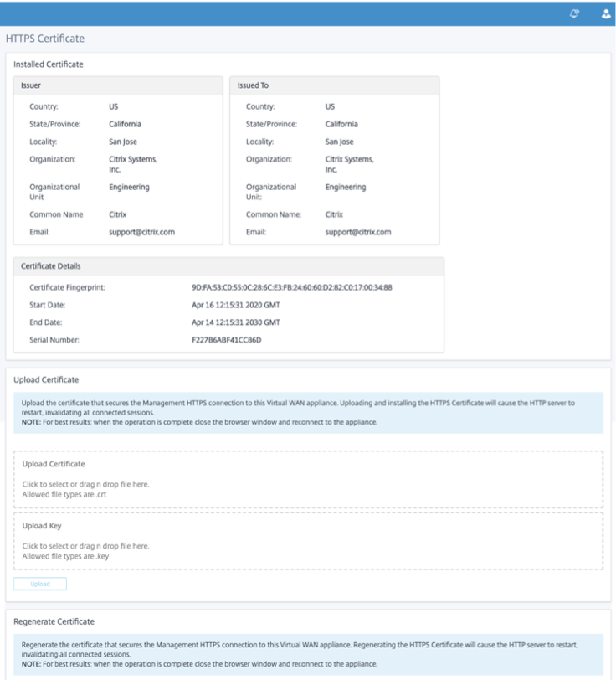Click Issued To Locality value San Jose
Screen dimensions: 616x680
tap(339, 142)
